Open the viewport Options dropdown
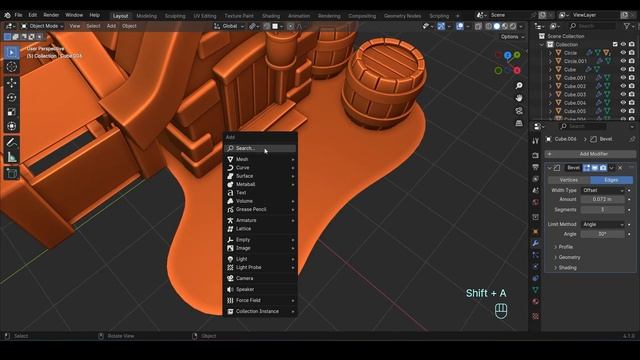 coord(513,37)
